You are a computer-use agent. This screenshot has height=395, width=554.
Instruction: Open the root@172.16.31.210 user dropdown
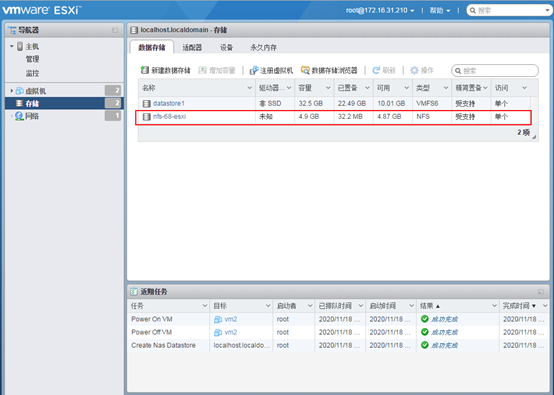coord(380,11)
